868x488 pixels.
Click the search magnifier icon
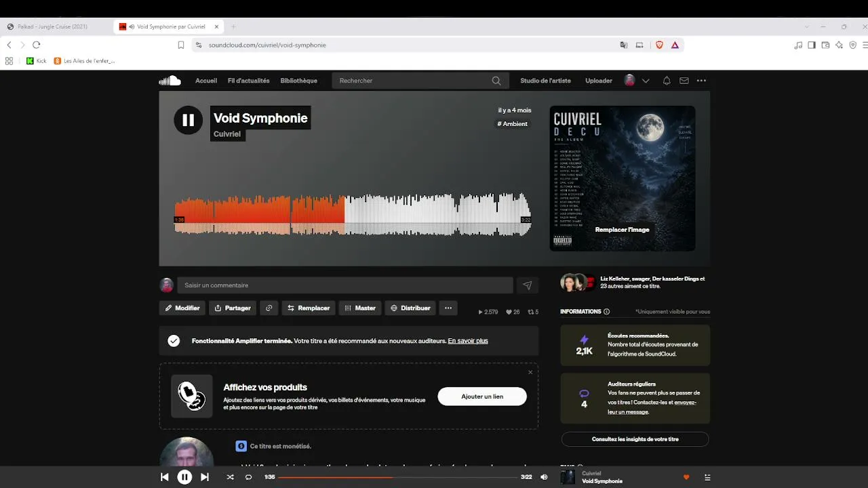tap(496, 81)
